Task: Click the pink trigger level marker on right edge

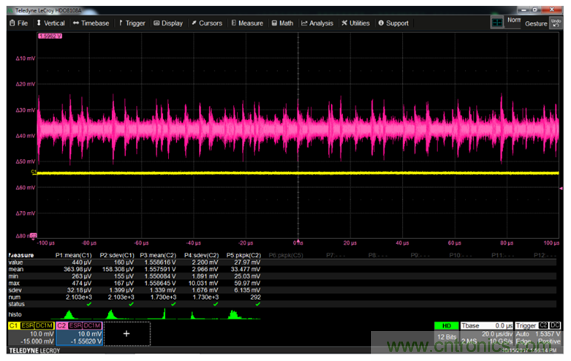Action: tap(561, 188)
